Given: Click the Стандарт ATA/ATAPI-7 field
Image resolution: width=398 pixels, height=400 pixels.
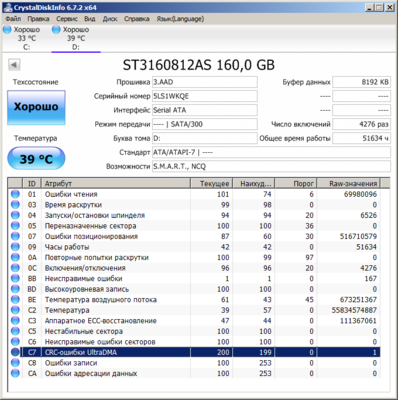Looking at the screenshot, I should coord(271,152).
